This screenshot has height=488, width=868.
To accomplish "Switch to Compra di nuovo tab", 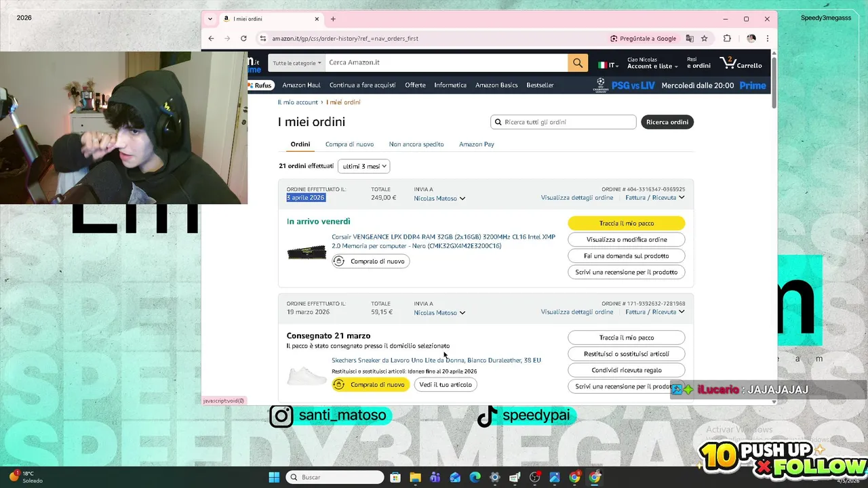I will point(349,144).
